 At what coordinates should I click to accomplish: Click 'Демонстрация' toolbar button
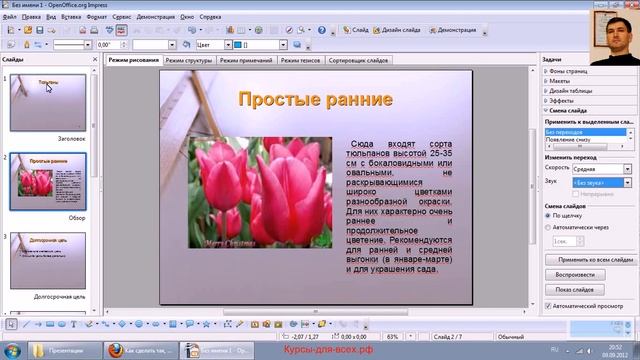452,30
